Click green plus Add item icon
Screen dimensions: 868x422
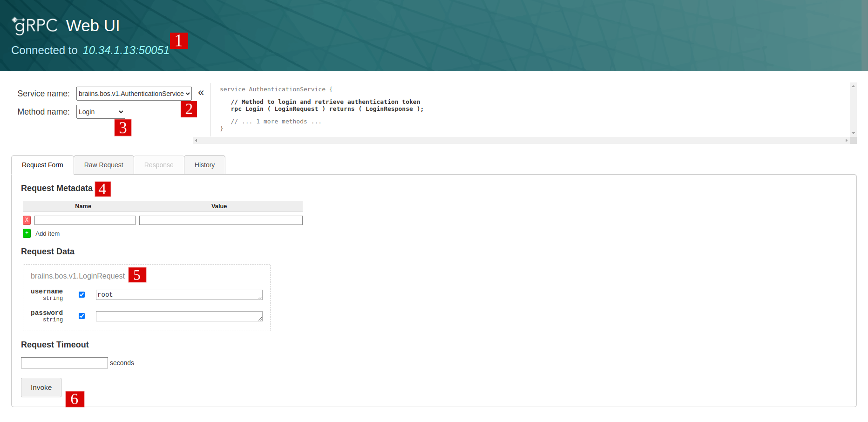click(27, 233)
